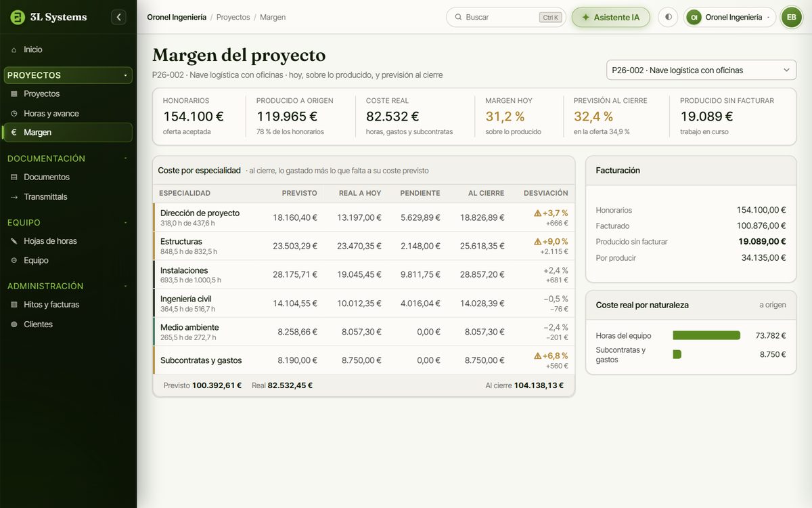
Task: Toggle the light/dark theme button
Action: pyautogui.click(x=669, y=17)
